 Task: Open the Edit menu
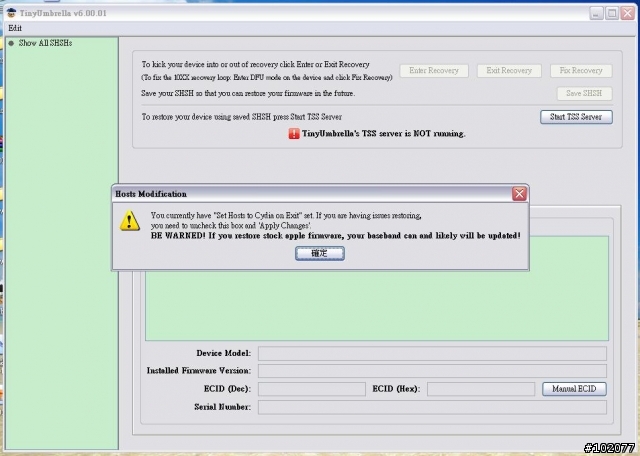[15, 28]
